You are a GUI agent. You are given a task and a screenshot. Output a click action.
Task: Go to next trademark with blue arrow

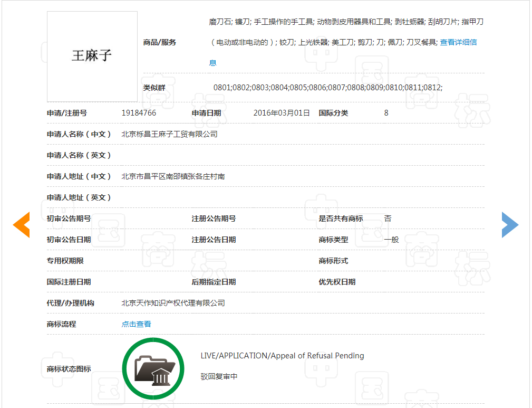[x=510, y=224]
